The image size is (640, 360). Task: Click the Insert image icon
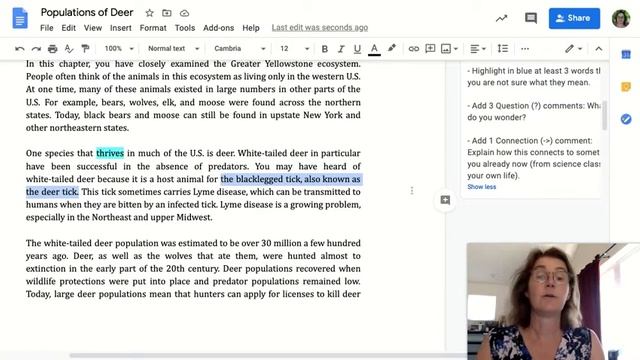[x=446, y=49]
